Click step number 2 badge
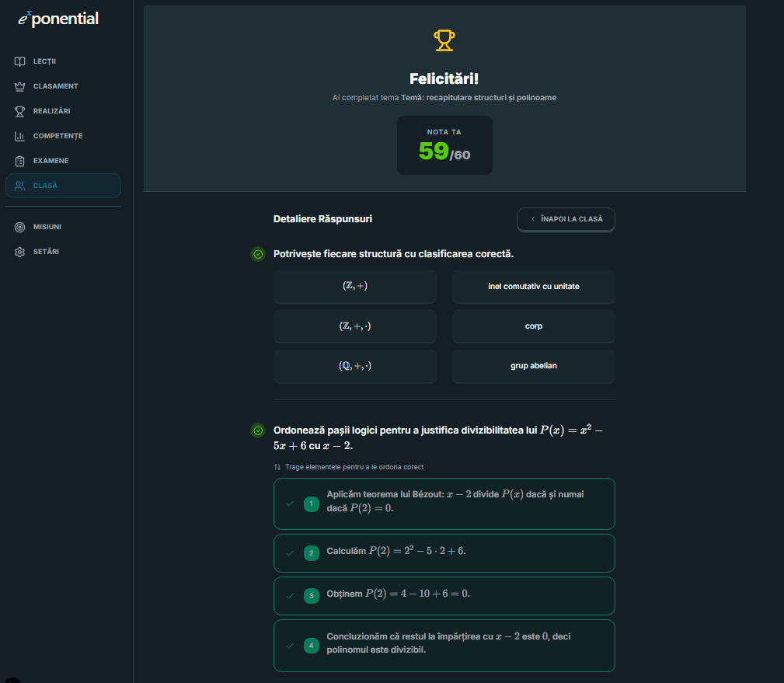The width and height of the screenshot is (784, 683). (x=312, y=553)
